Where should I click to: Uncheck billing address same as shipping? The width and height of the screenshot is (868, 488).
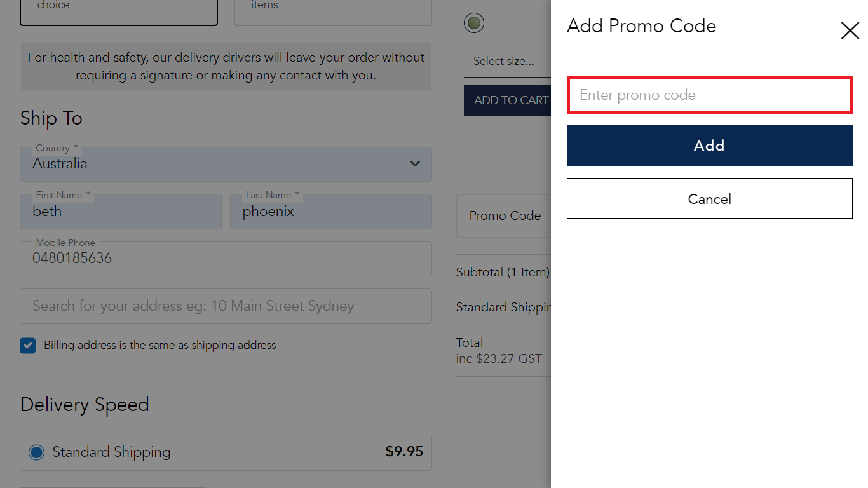[x=27, y=345]
